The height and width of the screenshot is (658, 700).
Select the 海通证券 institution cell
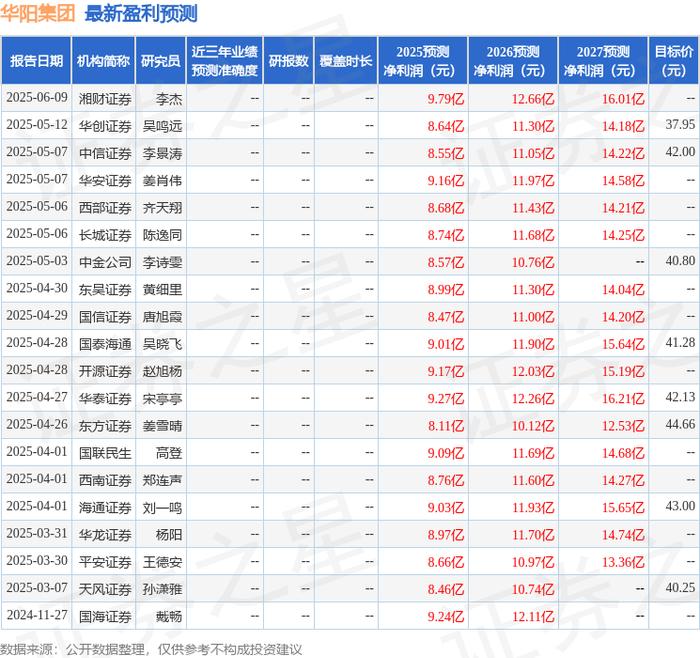coord(105,508)
